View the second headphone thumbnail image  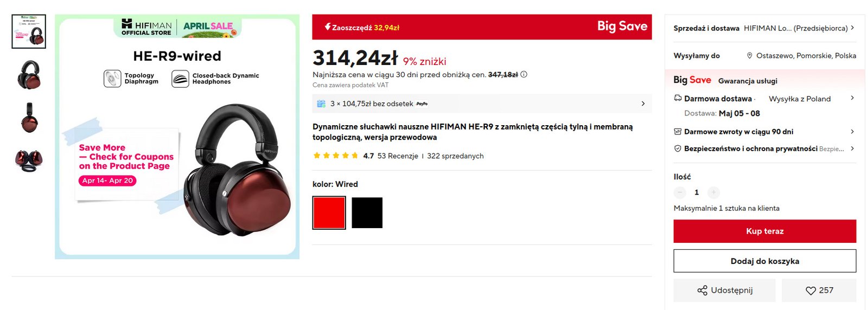pyautogui.click(x=29, y=75)
